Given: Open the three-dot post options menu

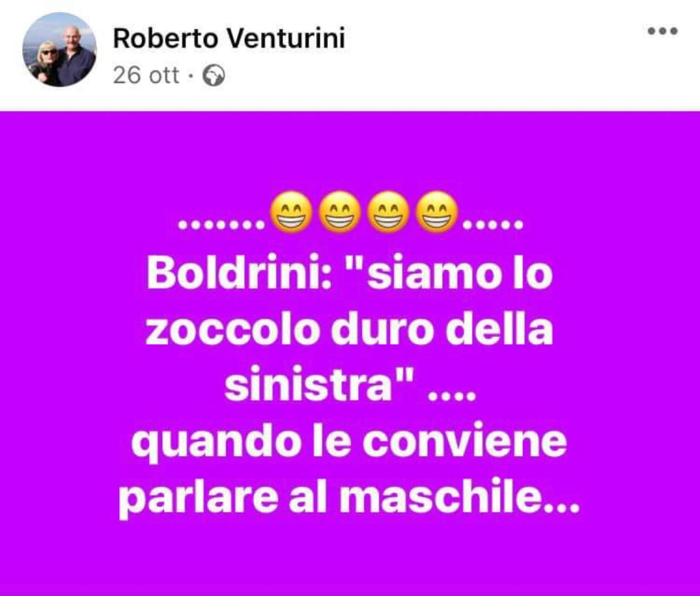Looking at the screenshot, I should pyautogui.click(x=663, y=31).
